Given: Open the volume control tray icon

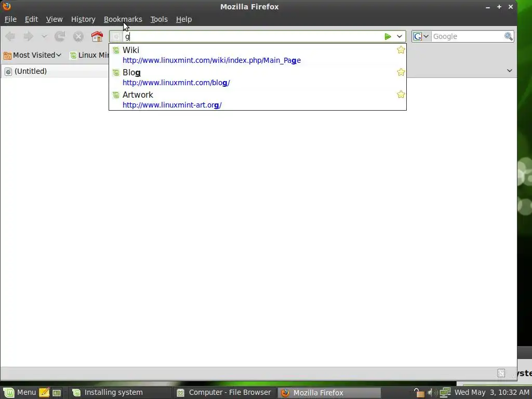Looking at the screenshot, I should (433, 393).
